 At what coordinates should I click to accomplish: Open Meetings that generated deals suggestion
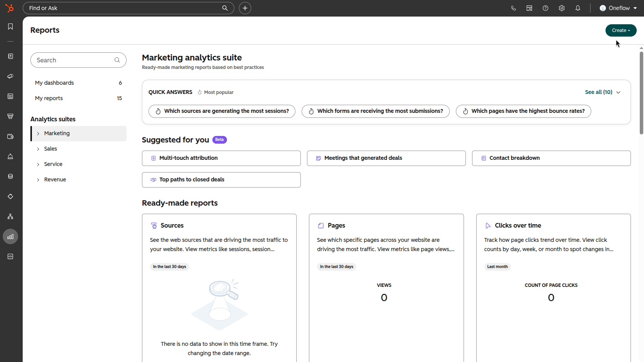tap(386, 158)
